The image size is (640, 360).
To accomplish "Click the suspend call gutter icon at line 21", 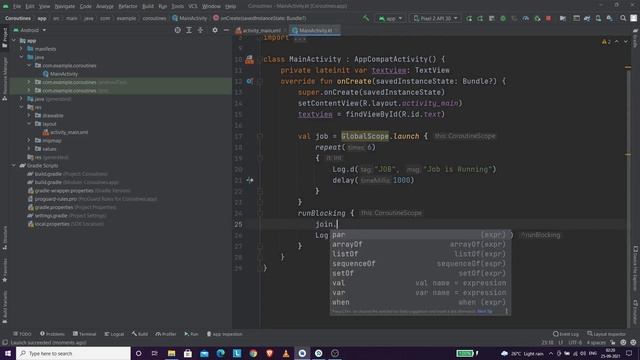I will coord(250,180).
